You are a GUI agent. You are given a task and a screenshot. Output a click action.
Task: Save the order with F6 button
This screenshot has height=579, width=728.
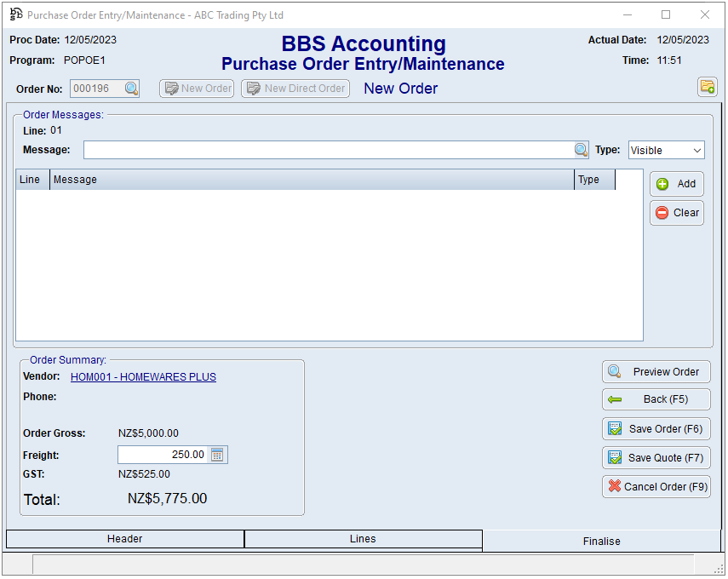click(x=656, y=429)
